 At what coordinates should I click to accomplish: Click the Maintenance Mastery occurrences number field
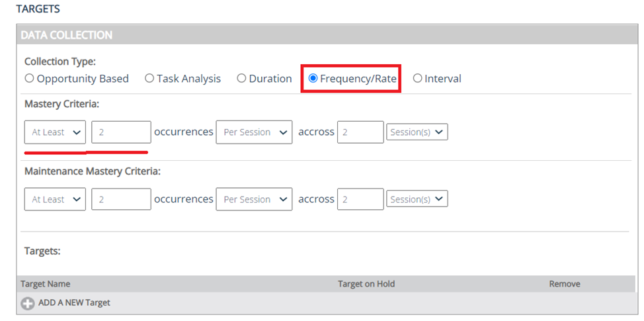[x=121, y=199]
